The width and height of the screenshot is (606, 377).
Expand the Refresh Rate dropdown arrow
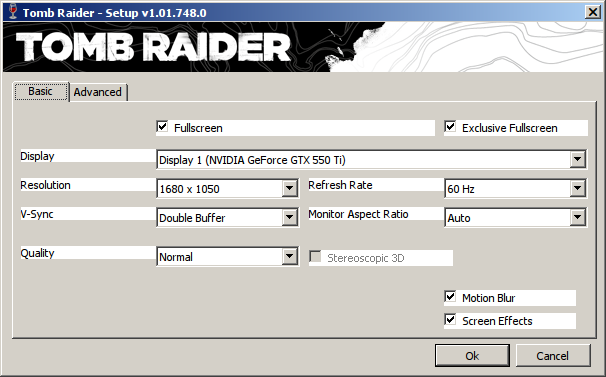[577, 188]
